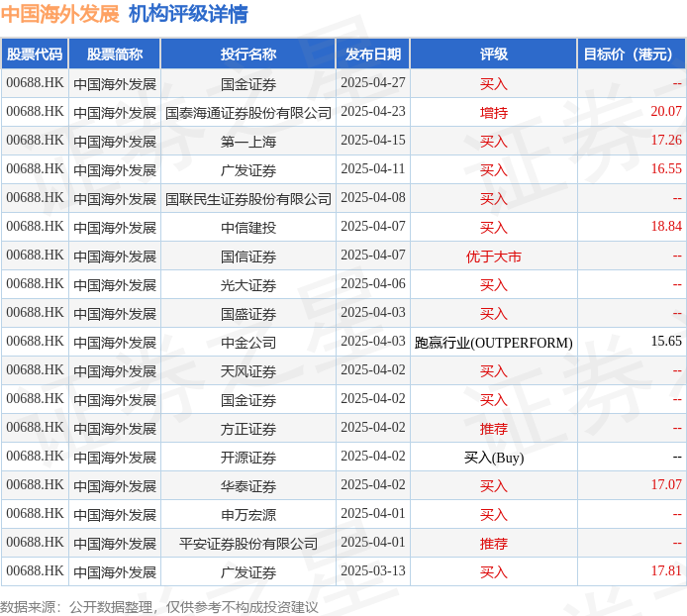Click target price 18.84

[x=666, y=226]
